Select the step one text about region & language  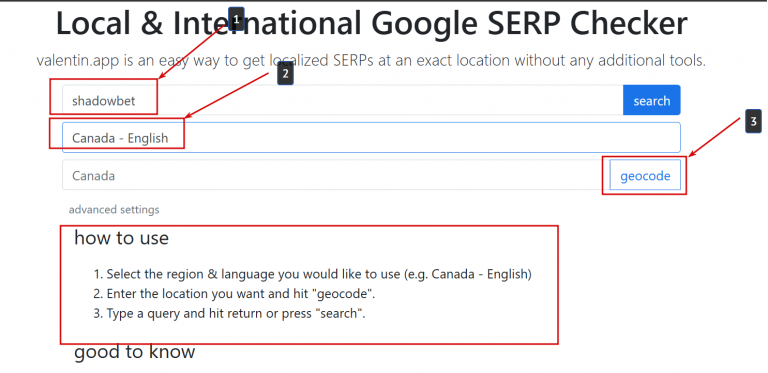coord(319,274)
